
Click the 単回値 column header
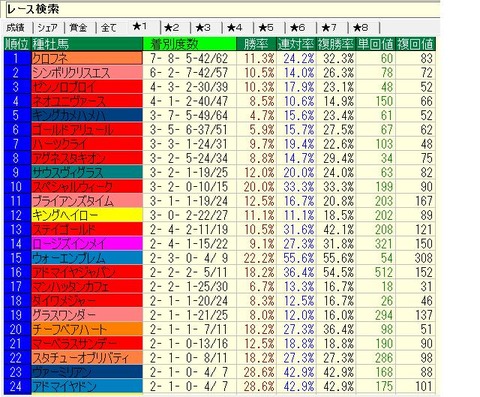375,44
